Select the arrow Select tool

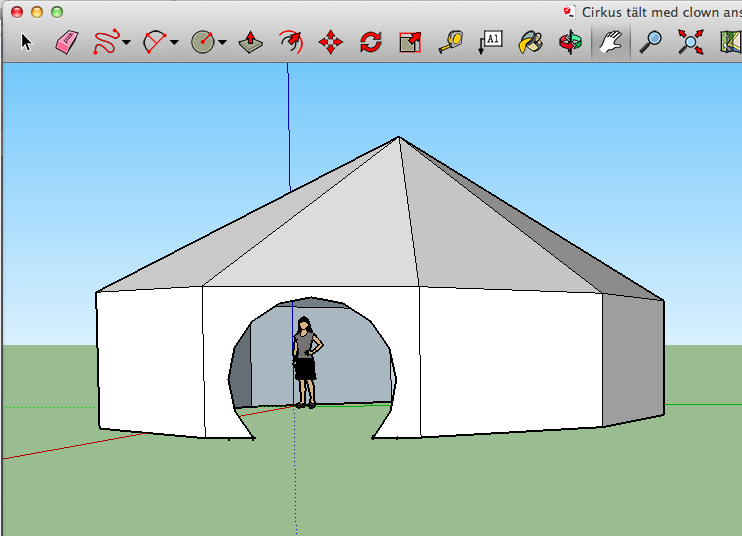click(26, 42)
